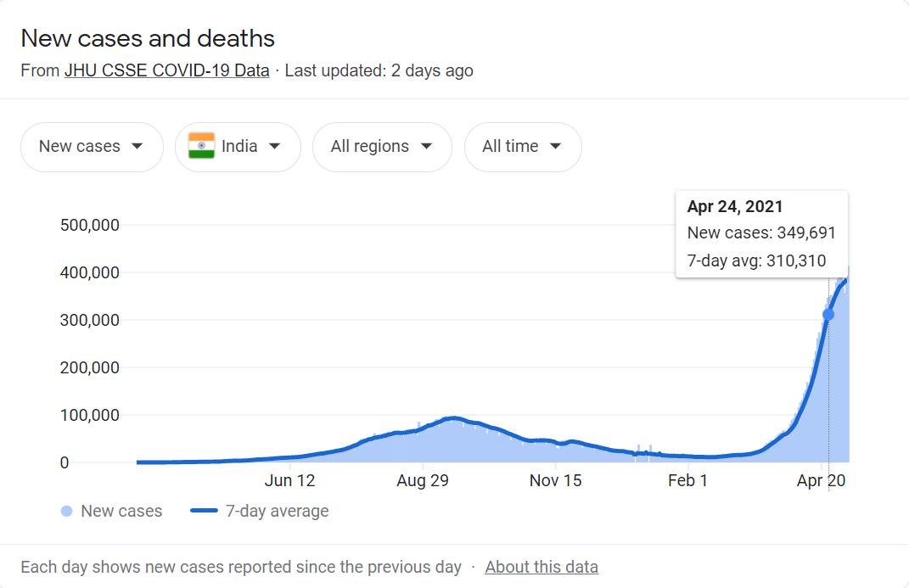The height and width of the screenshot is (588, 909).
Task: Click the blue data point on the chart
Action: (828, 315)
